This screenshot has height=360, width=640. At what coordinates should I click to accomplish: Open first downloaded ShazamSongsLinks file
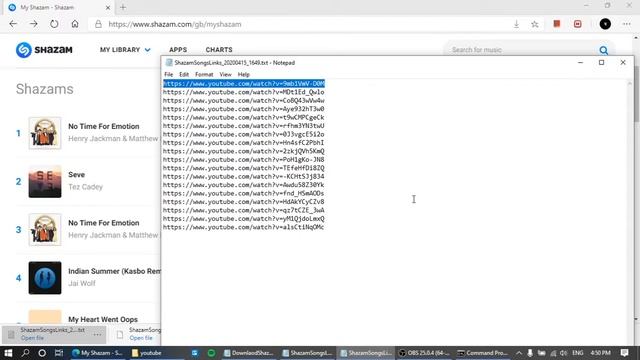pos(32,338)
